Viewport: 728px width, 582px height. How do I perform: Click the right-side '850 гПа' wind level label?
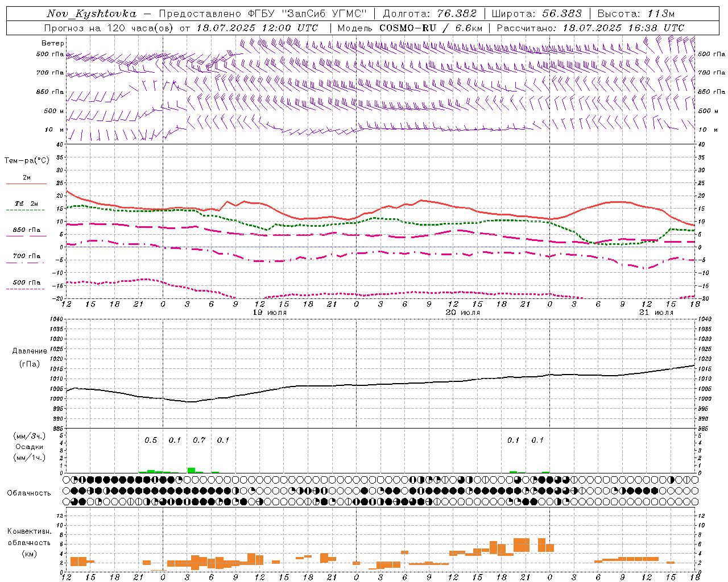pyautogui.click(x=712, y=92)
